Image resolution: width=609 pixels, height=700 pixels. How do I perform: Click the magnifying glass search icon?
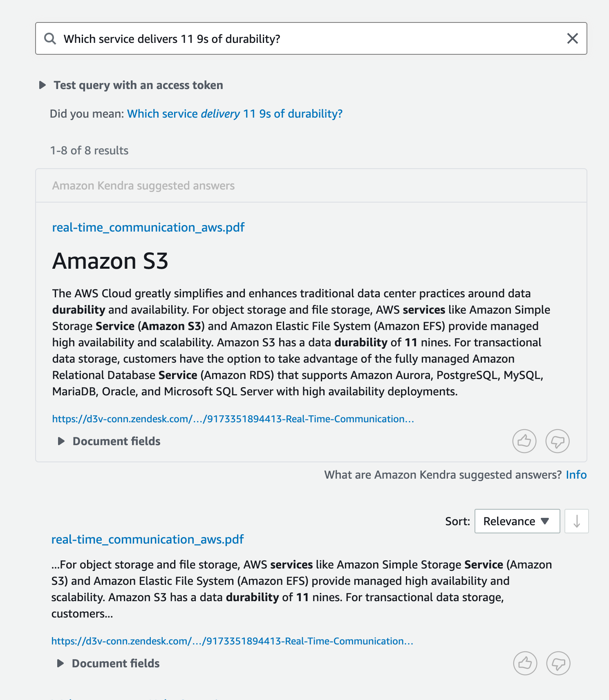click(x=50, y=39)
